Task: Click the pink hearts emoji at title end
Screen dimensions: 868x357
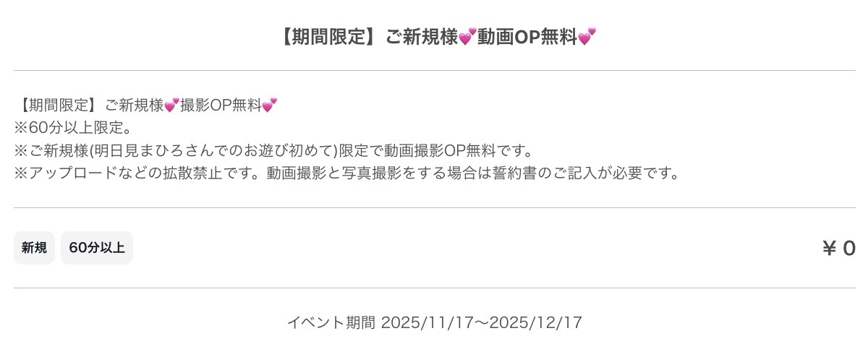Action: coord(587,36)
